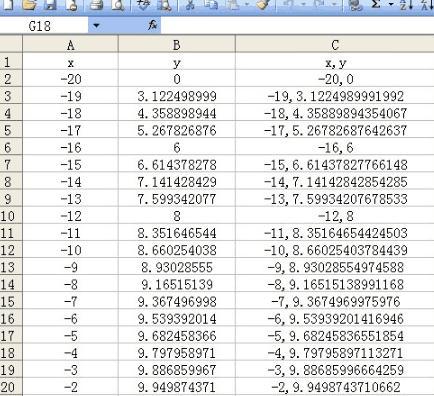Click the Open folder toolbar icon
The image size is (434, 396).
pyautogui.click(x=30, y=5)
